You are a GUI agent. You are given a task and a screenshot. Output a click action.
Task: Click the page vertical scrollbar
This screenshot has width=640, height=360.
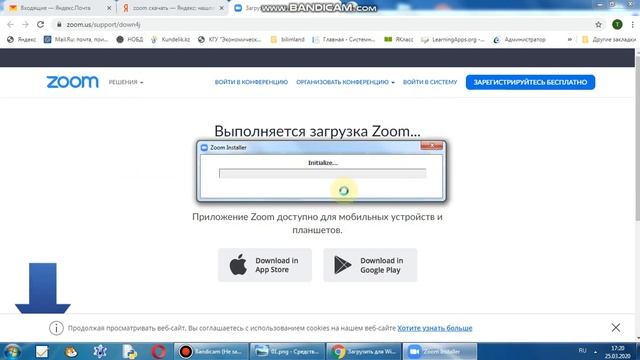pos(637,139)
